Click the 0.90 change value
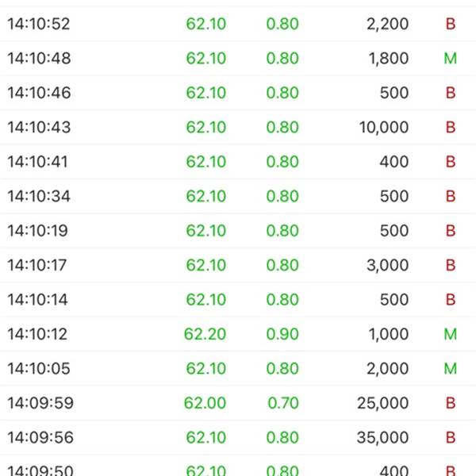Viewport: 476px width, 476px height. [x=282, y=335]
